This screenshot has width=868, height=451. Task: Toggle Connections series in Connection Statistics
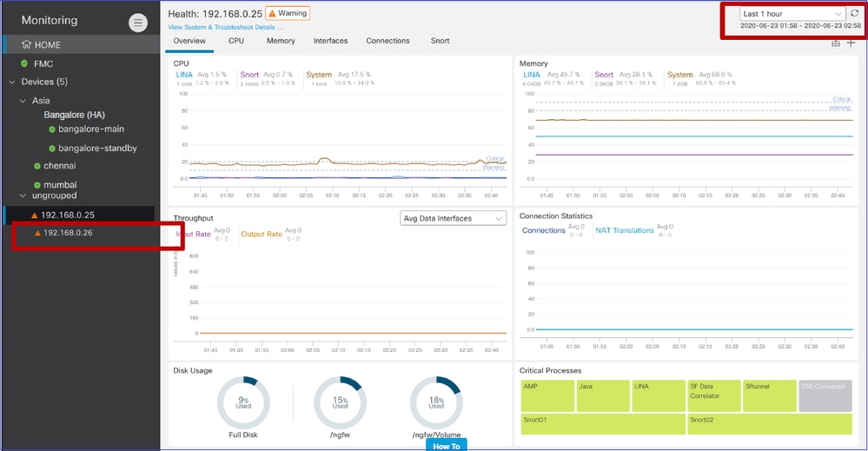click(x=544, y=230)
